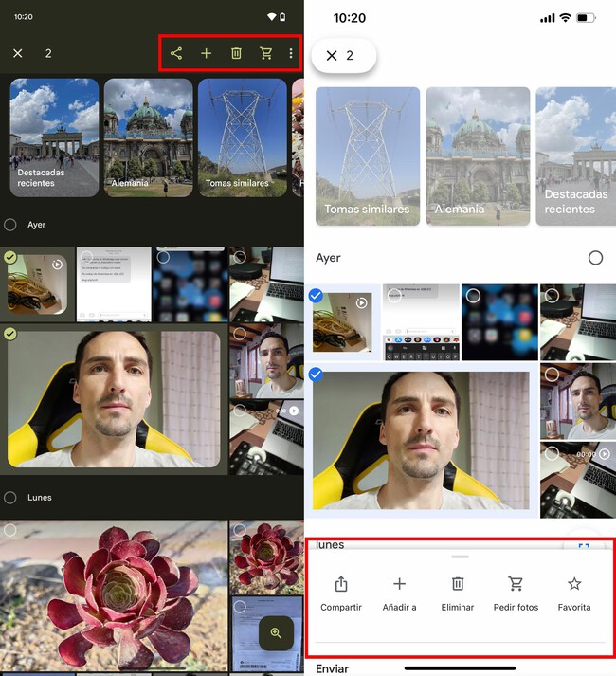Select all Ayer photos on Android screen

[10, 225]
